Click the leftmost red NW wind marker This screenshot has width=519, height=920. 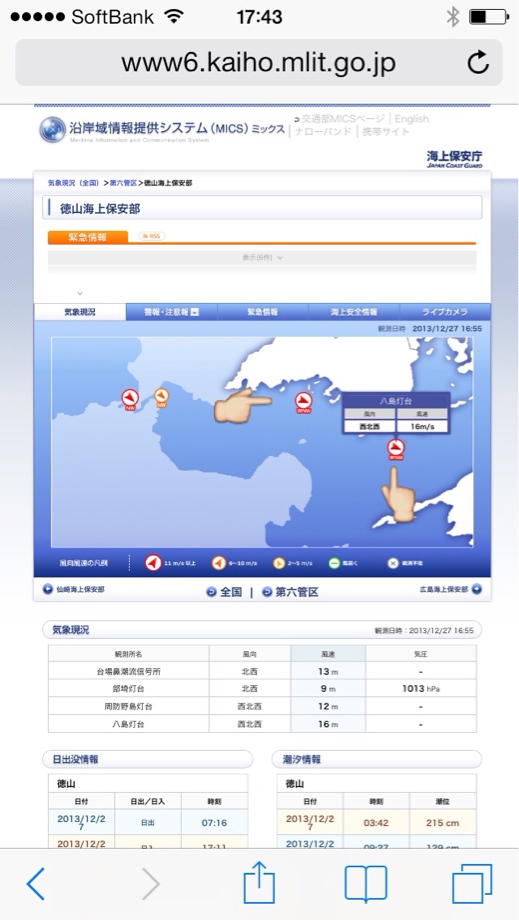[x=130, y=400]
